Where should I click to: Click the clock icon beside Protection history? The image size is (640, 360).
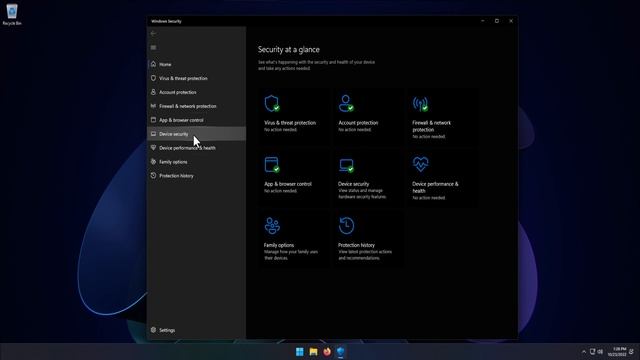click(153, 176)
